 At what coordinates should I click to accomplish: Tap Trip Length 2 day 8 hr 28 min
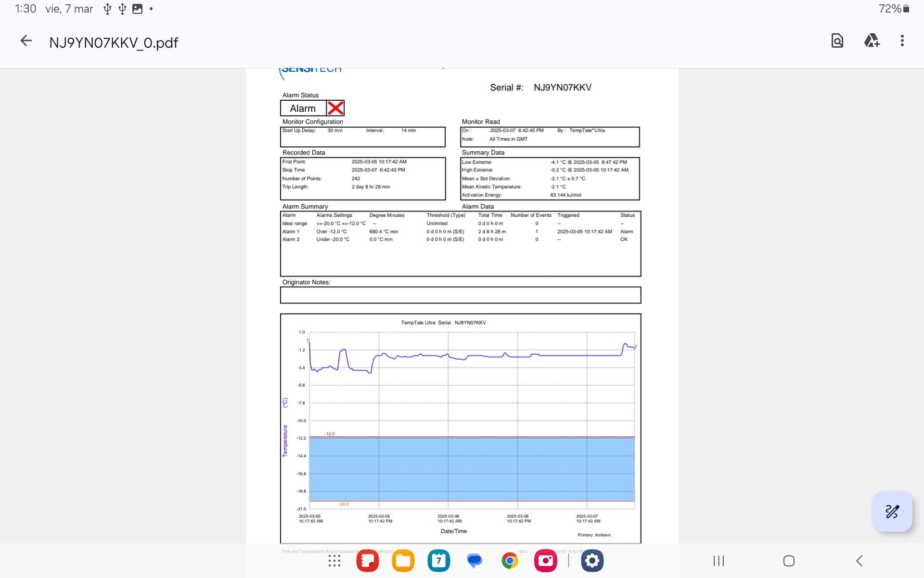[x=371, y=187]
